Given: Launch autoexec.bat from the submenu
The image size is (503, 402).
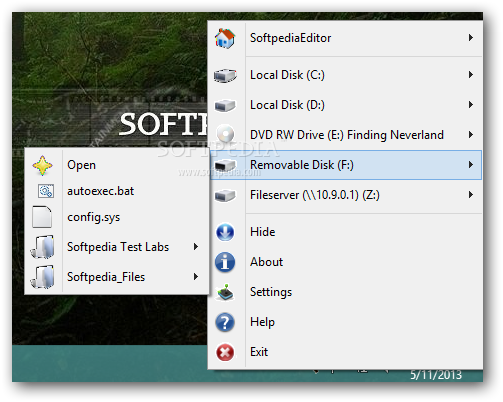Looking at the screenshot, I should point(117,191).
